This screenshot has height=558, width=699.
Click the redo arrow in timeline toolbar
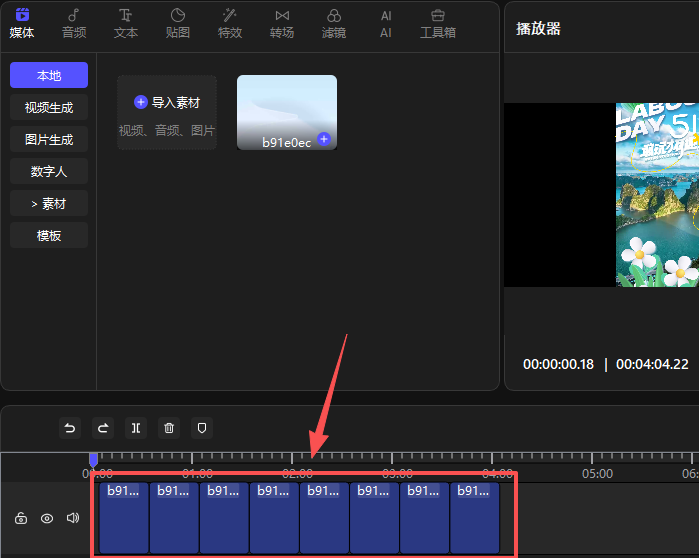click(103, 428)
